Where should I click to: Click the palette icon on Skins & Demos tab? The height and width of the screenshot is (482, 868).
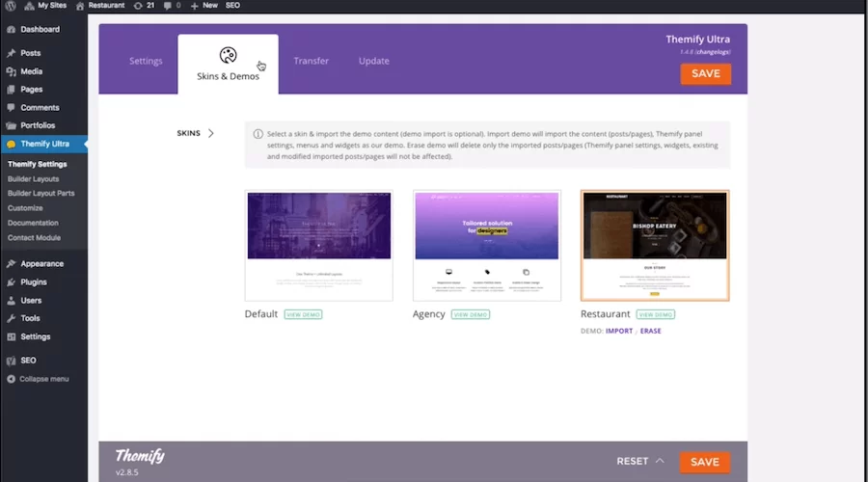click(228, 55)
